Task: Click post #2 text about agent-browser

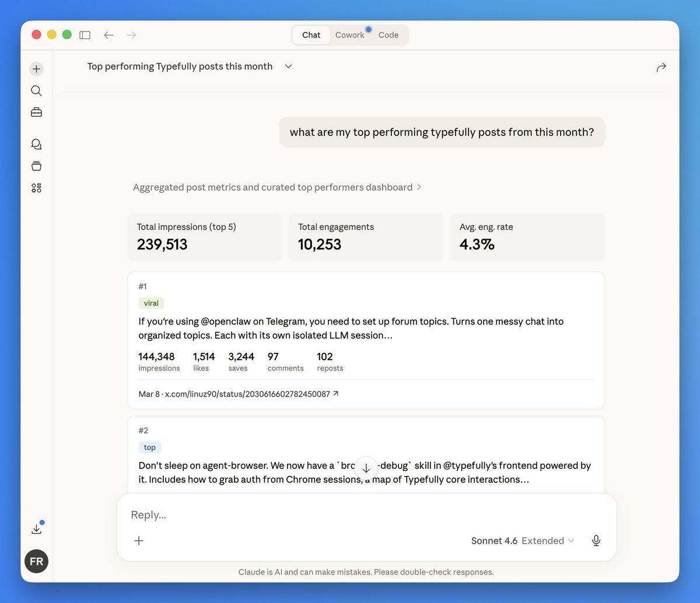Action: click(x=365, y=472)
